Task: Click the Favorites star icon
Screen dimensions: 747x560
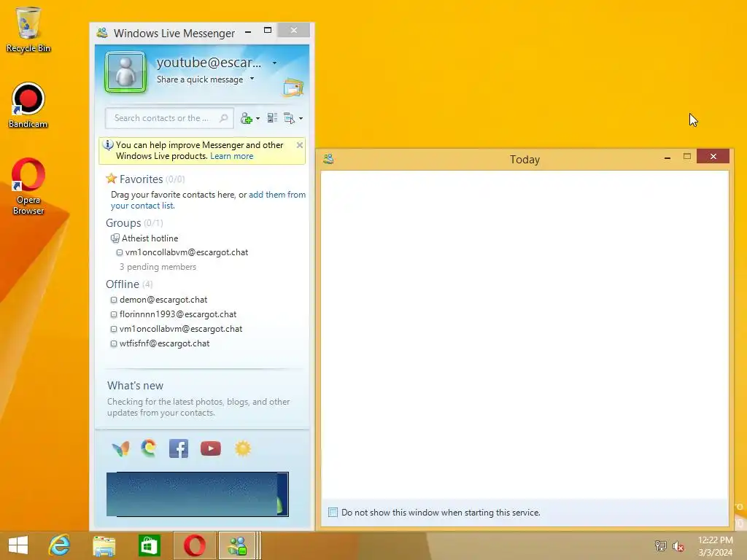Action: click(112, 179)
